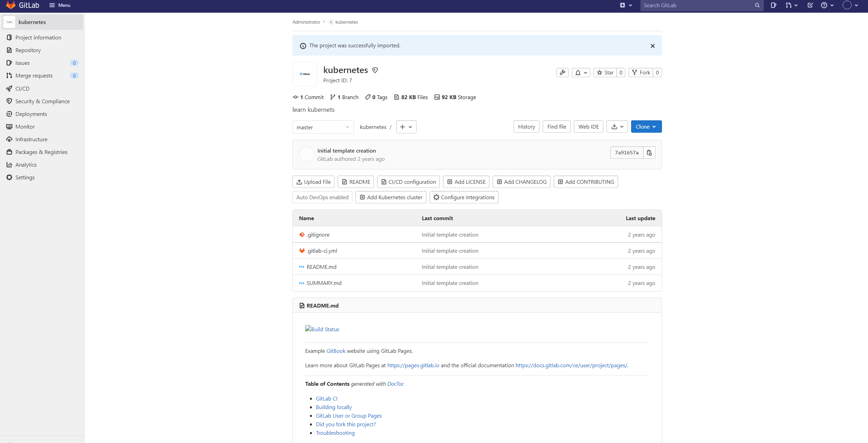Open the download source code dropdown
Screen dimensions: 868x443
click(617, 127)
